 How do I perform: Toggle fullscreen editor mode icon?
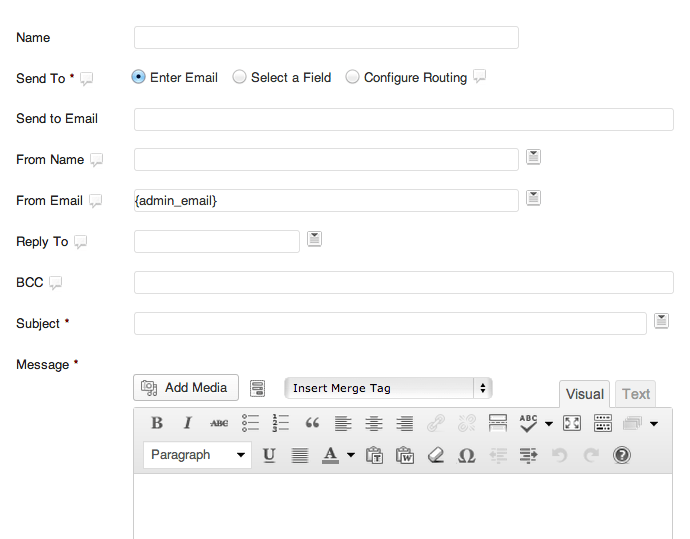pyautogui.click(x=572, y=423)
